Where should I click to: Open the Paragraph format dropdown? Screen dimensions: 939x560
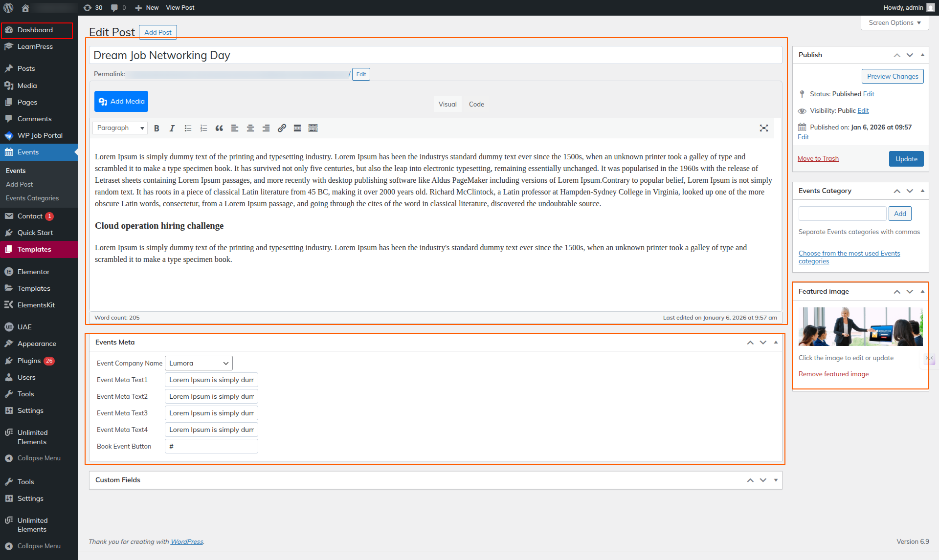tap(120, 128)
